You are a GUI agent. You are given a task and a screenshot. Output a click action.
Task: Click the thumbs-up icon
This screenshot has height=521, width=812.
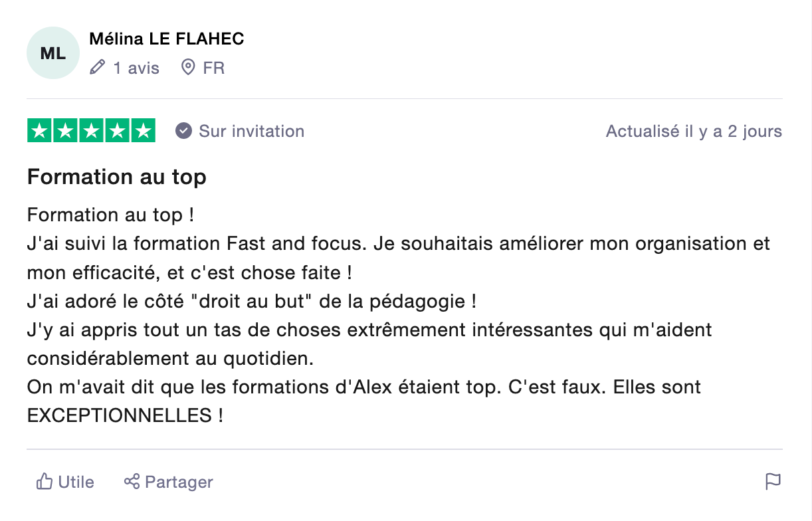click(45, 482)
